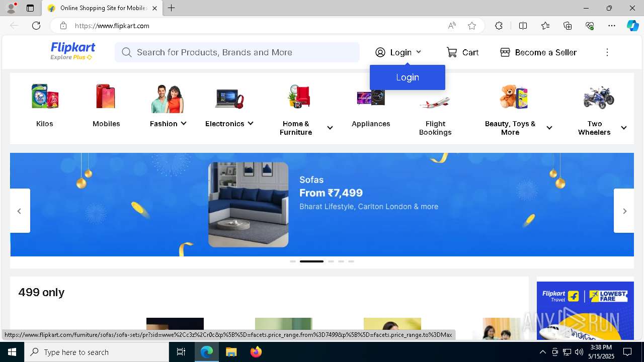Click the Become a Seller store icon
644x362 pixels.
(x=505, y=52)
